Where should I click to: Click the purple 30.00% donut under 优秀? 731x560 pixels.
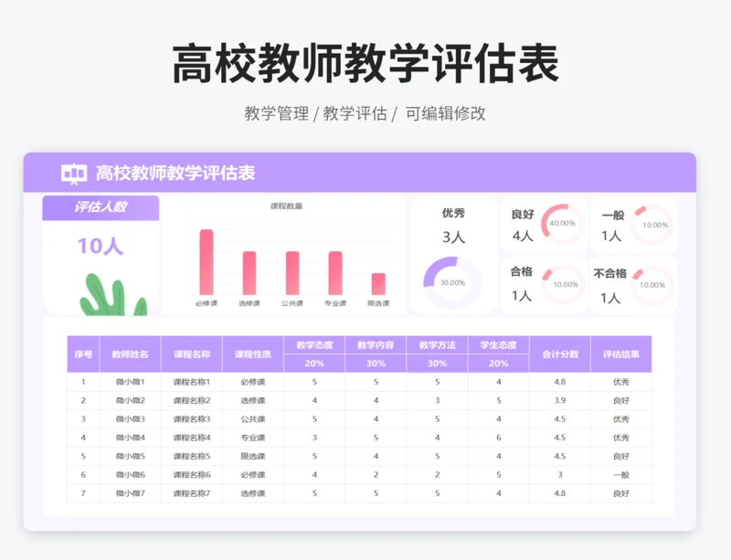pyautogui.click(x=452, y=282)
